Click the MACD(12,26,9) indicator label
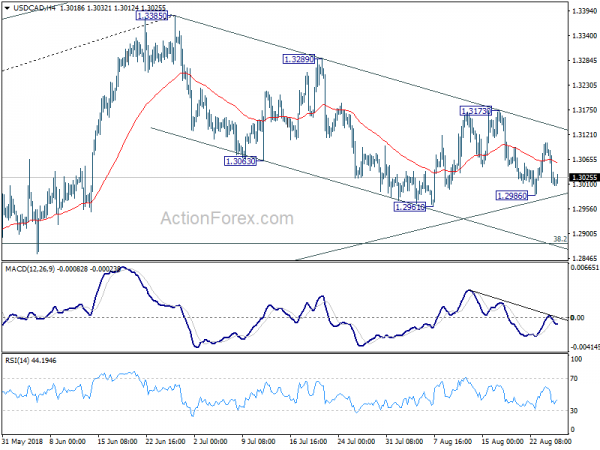This screenshot has height=450, width=600. coord(30,269)
